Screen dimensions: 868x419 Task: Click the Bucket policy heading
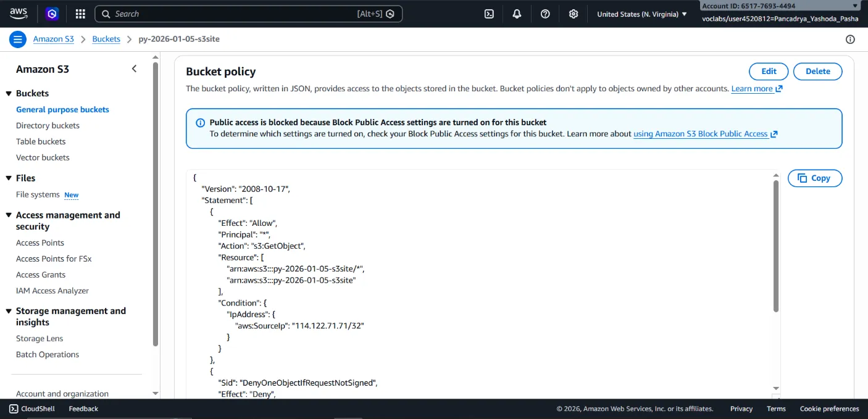coord(221,72)
